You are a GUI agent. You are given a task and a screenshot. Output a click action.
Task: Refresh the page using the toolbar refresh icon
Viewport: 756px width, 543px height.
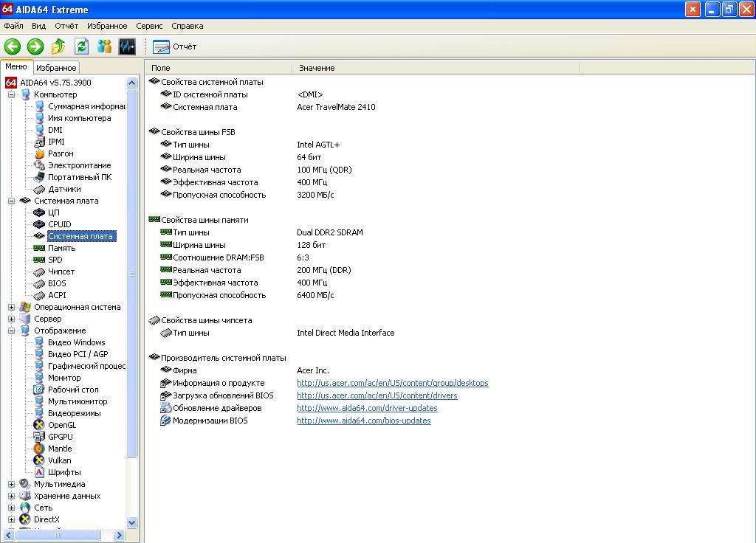tap(81, 46)
